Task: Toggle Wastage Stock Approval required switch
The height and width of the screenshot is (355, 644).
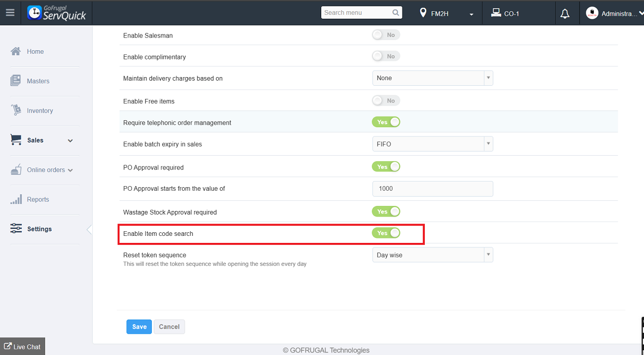Action: (x=386, y=211)
